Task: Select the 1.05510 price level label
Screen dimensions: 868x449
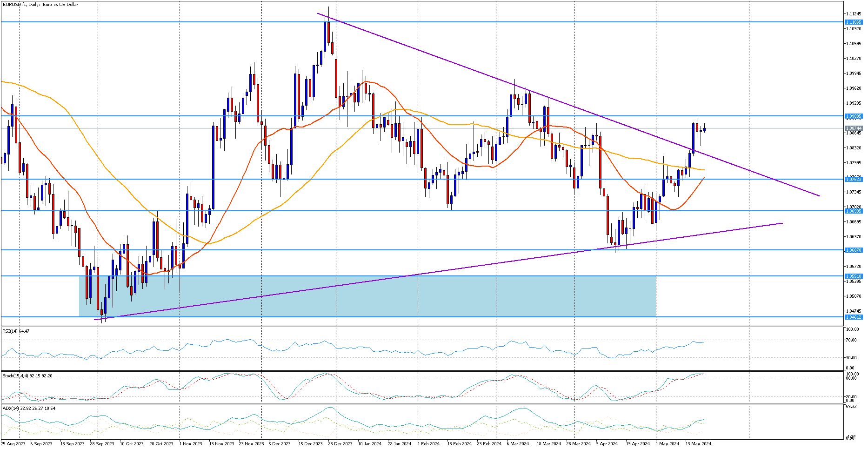Action: pyautogui.click(x=854, y=276)
